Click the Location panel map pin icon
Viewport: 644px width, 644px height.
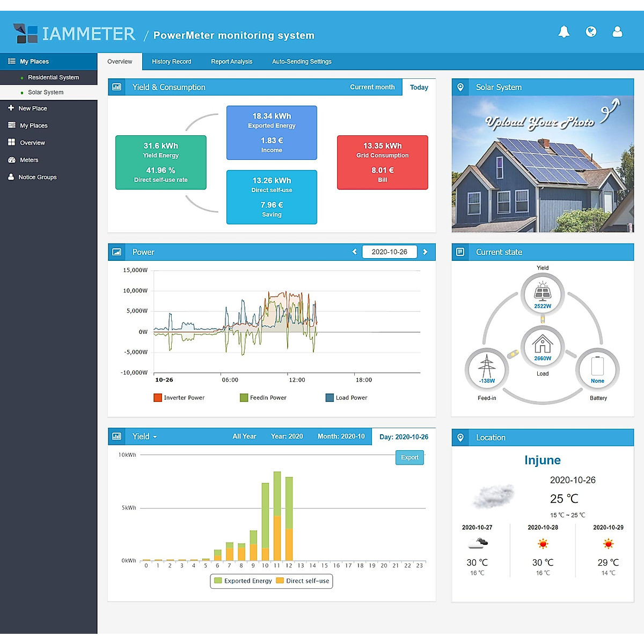[x=460, y=437]
